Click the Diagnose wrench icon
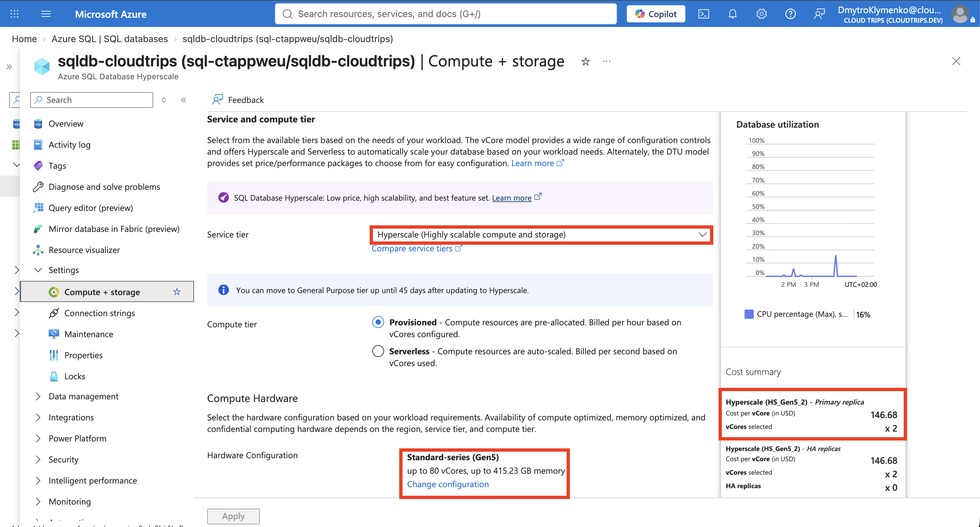This screenshot has height=527, width=980. click(x=38, y=187)
